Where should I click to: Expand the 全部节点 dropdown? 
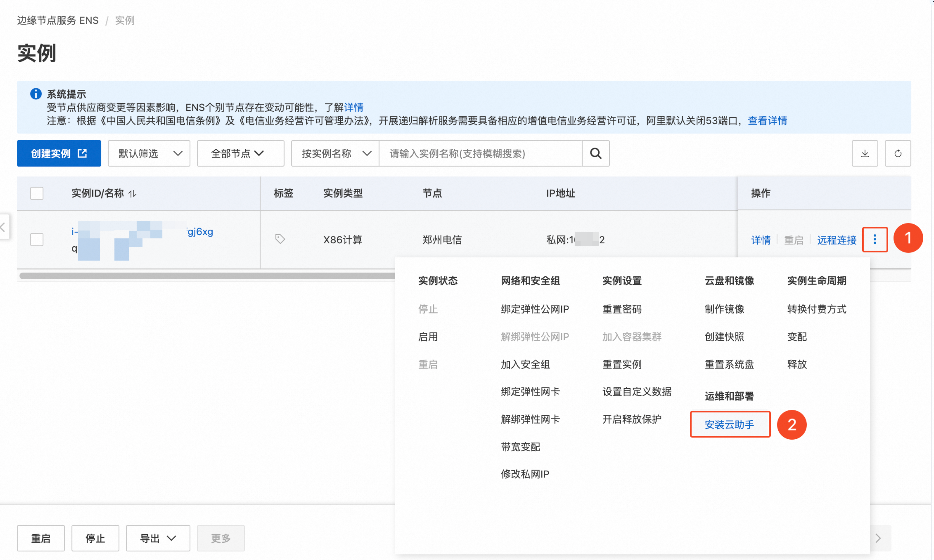pos(240,153)
